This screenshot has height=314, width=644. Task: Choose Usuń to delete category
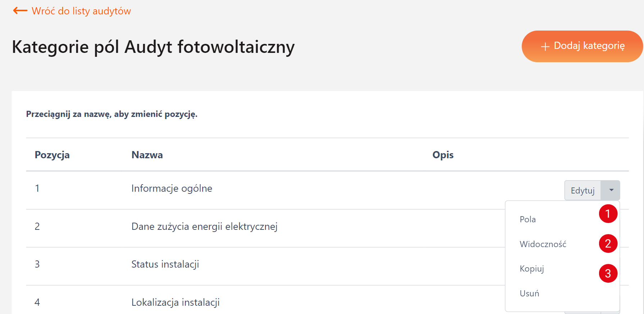click(529, 293)
